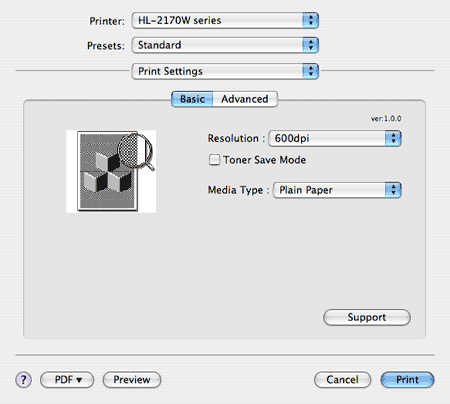Open the Printer HL-2170W series dropdown

pos(225,20)
